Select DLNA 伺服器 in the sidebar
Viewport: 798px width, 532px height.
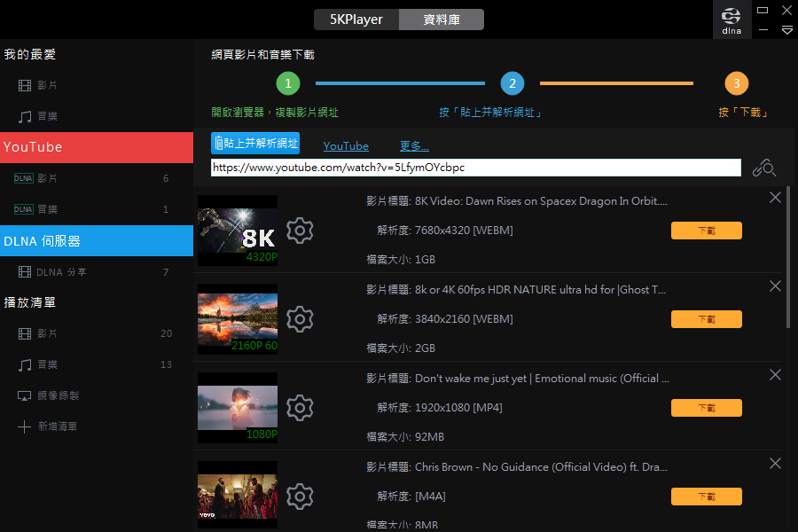click(97, 240)
